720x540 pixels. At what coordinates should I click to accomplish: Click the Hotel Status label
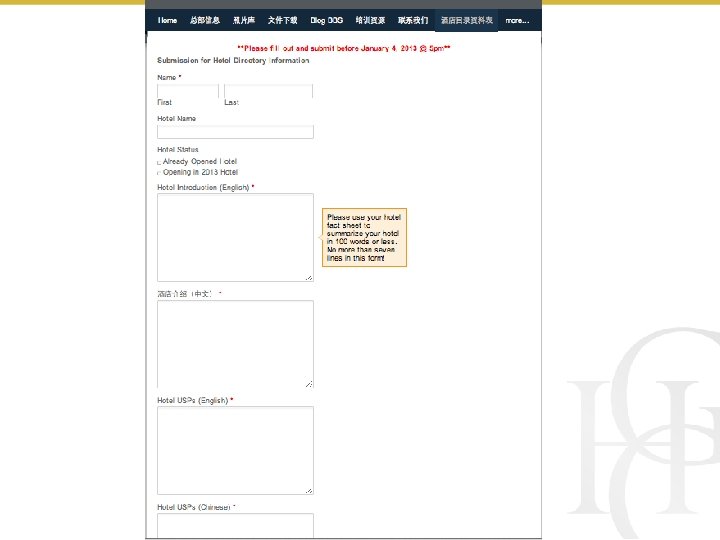[178, 149]
